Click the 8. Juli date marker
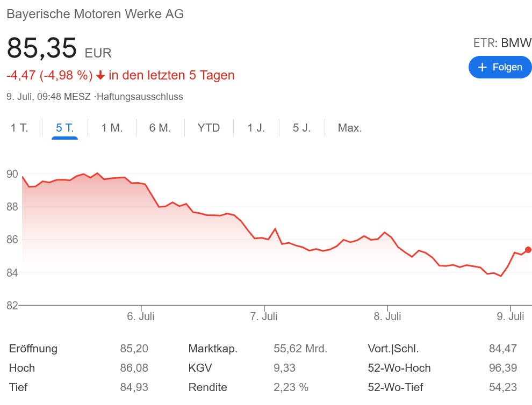 tap(387, 316)
